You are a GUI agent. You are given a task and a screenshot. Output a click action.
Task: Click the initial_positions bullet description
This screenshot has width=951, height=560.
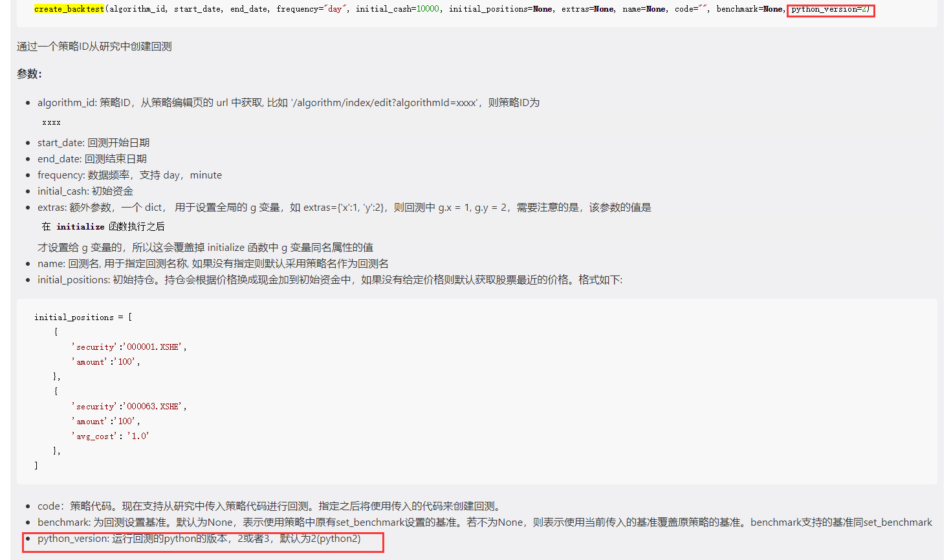[329, 280]
